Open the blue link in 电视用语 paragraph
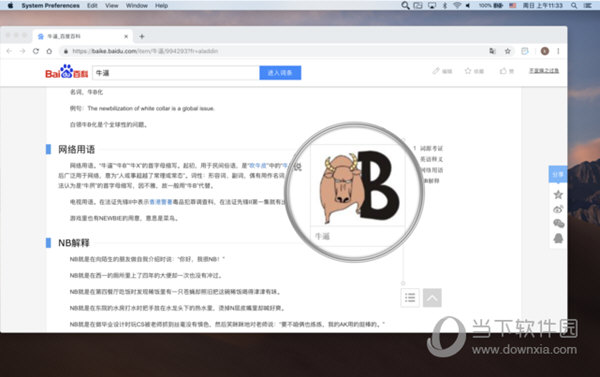 [x=160, y=202]
